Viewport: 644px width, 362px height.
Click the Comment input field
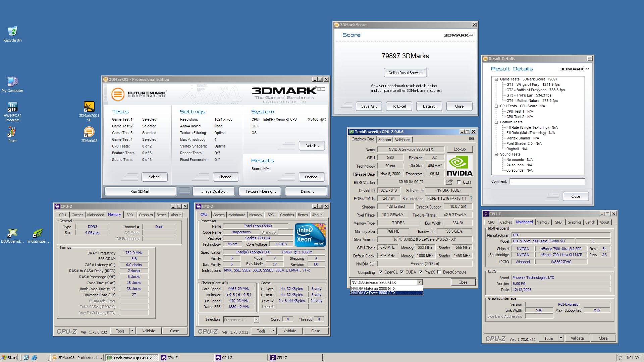pos(547,181)
